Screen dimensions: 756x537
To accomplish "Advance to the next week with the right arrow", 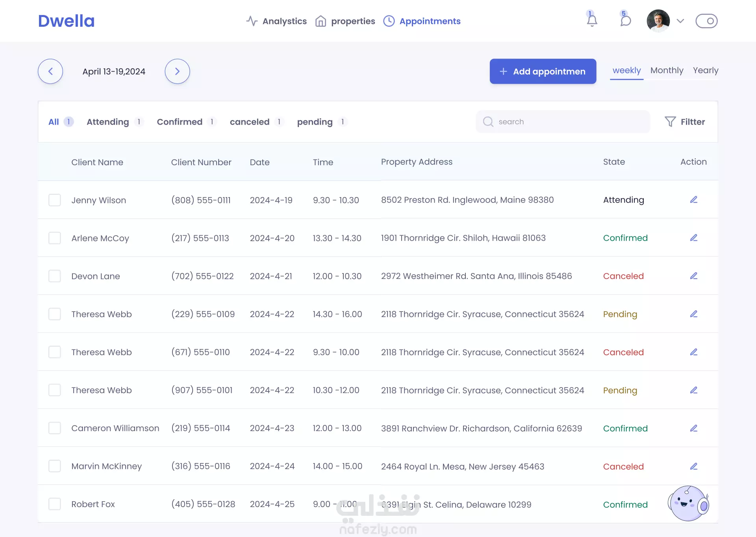I will tap(177, 71).
